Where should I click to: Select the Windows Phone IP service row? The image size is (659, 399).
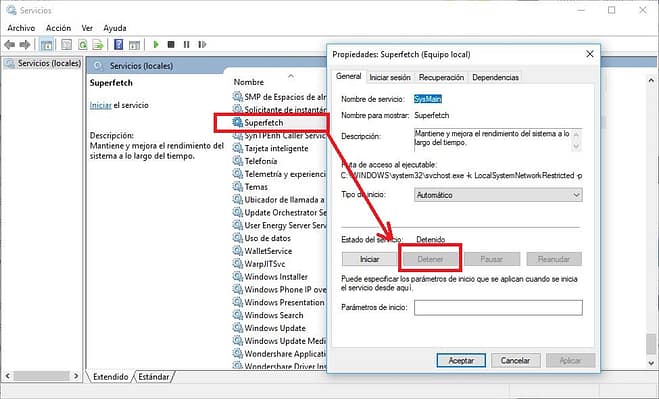click(x=280, y=289)
